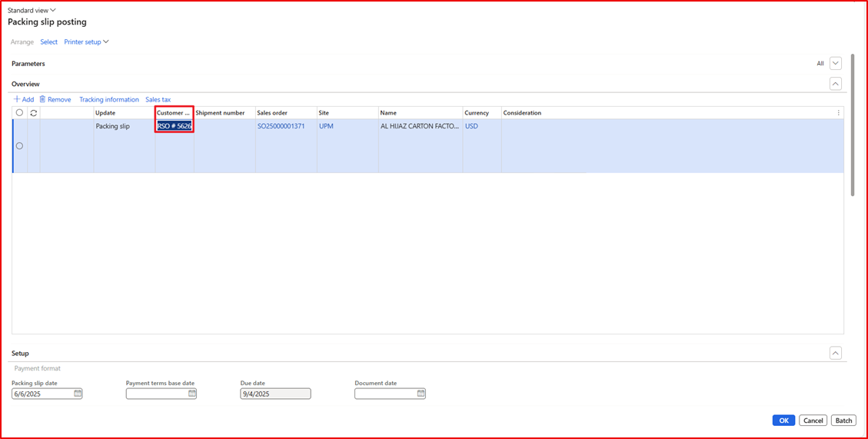This screenshot has height=439, width=868.
Task: Select the Packing slip row marker
Action: pyautogui.click(x=20, y=146)
